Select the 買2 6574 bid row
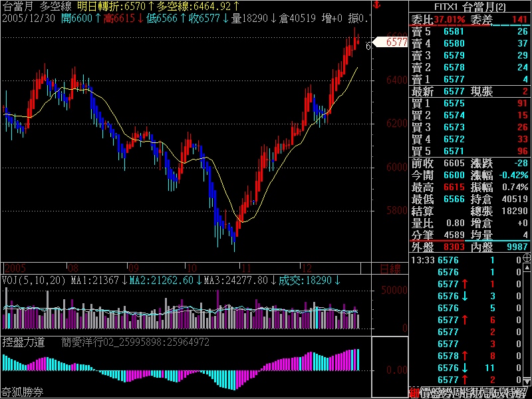 coord(469,115)
